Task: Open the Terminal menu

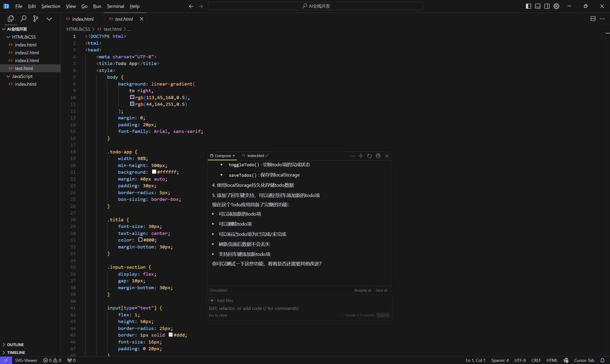Action: (115, 6)
